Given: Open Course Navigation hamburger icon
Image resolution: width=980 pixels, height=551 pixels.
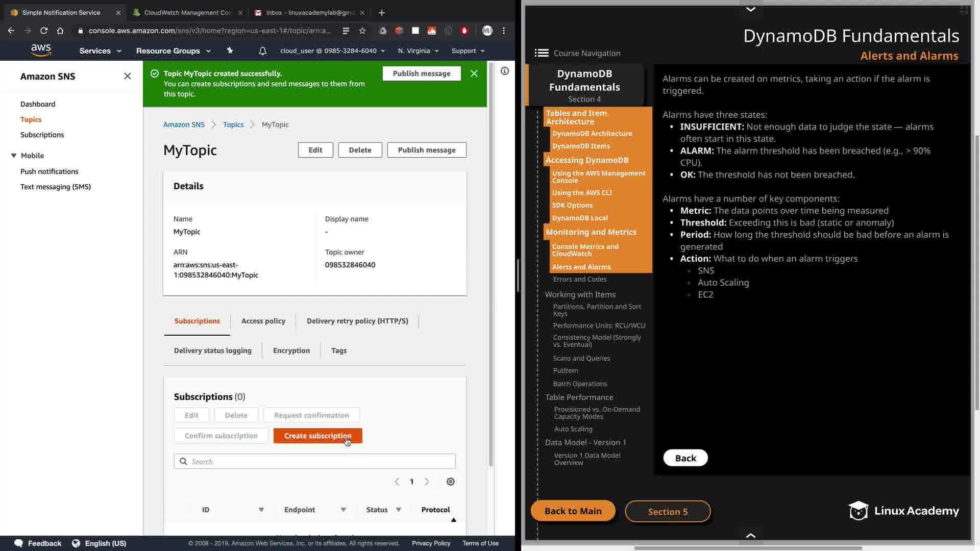Looking at the screenshot, I should 542,53.
